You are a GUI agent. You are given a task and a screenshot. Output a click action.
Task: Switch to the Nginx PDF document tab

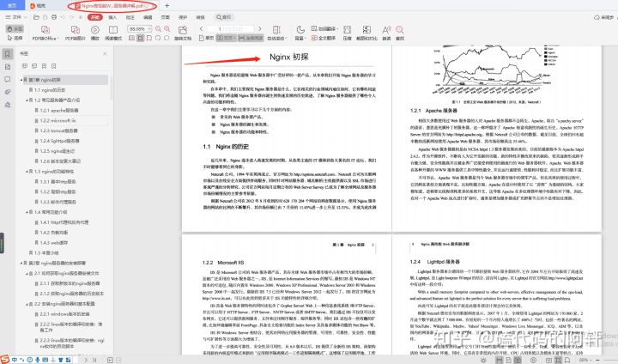pyautogui.click(x=112, y=6)
